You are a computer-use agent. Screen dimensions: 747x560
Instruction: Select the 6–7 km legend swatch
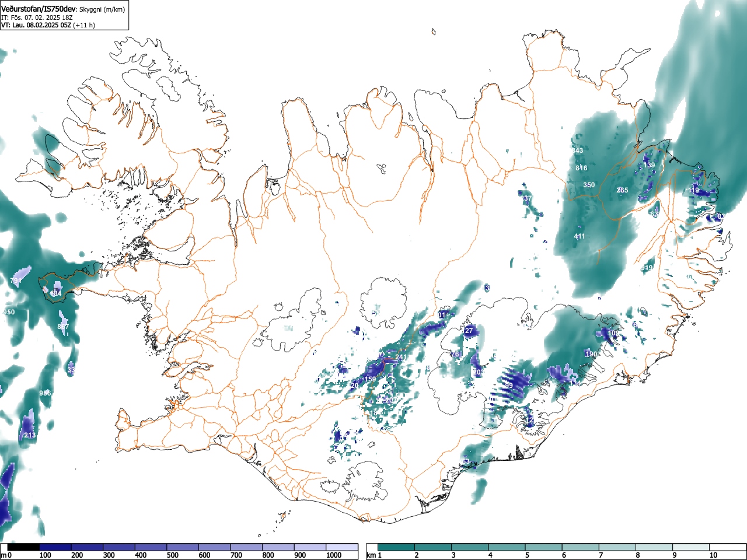[x=581, y=547]
